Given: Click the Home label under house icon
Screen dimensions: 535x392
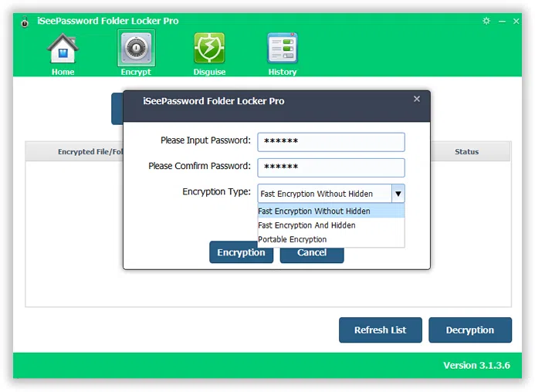Looking at the screenshot, I should [x=63, y=72].
